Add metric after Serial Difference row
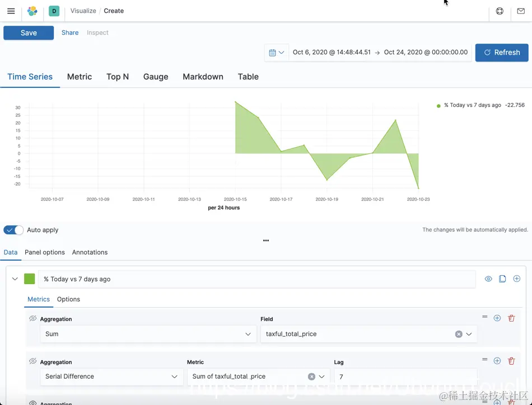The height and width of the screenshot is (405, 532). [497, 361]
